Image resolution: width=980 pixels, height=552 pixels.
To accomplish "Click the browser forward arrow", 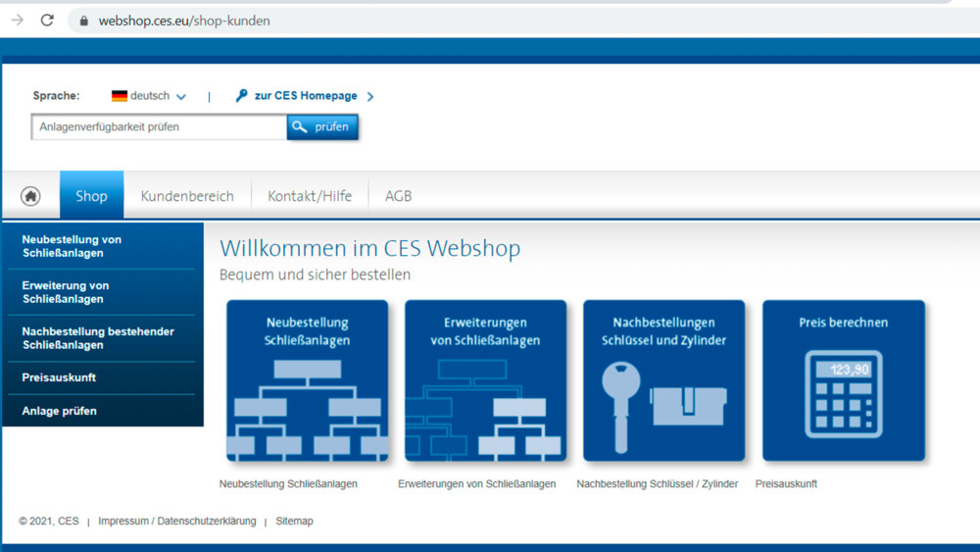I will tap(17, 20).
